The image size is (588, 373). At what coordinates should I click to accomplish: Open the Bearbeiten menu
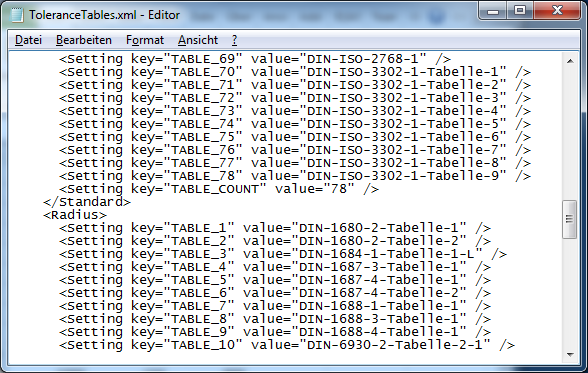[x=84, y=40]
